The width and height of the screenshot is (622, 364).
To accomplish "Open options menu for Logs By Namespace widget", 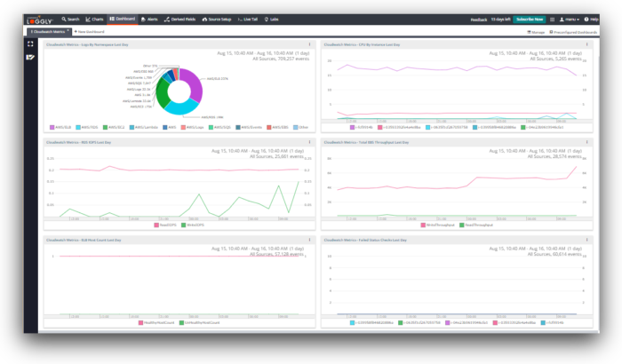I will pos(309,44).
